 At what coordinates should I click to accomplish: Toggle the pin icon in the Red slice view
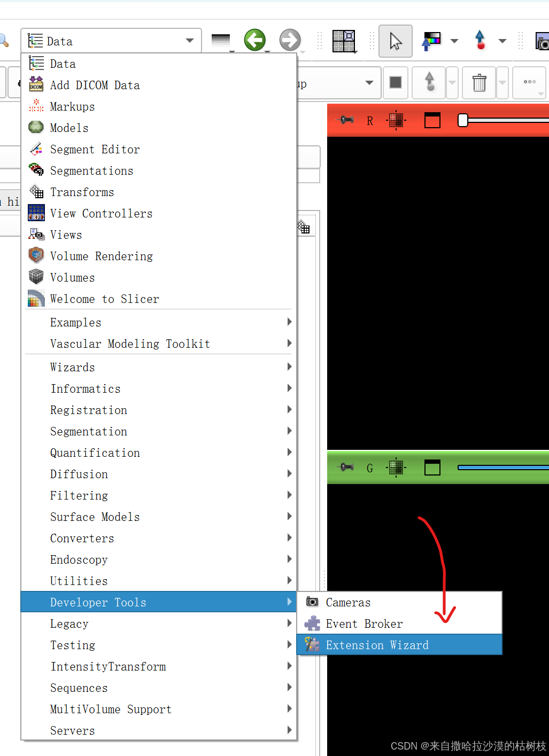pos(347,120)
